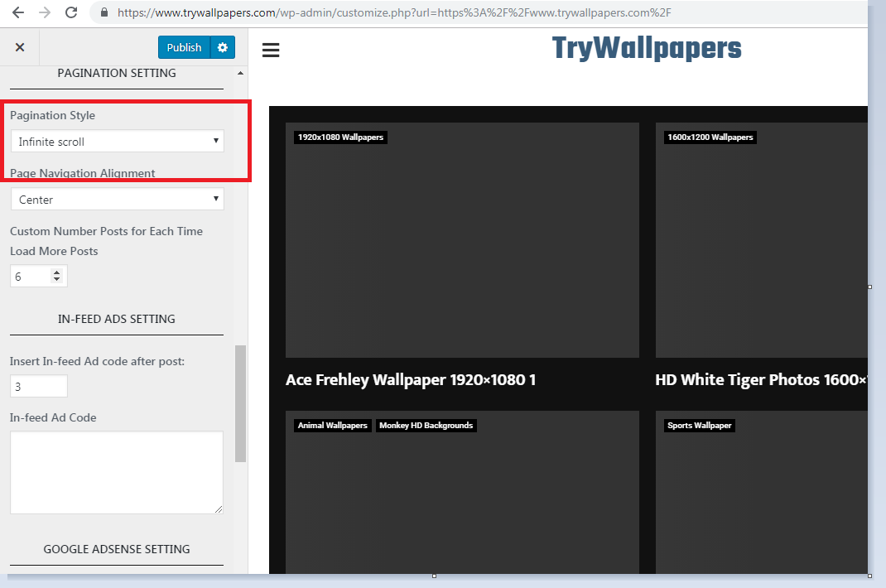Open Ace Frehley Wallpaper post title
Image resolution: width=886 pixels, height=588 pixels.
tap(411, 380)
